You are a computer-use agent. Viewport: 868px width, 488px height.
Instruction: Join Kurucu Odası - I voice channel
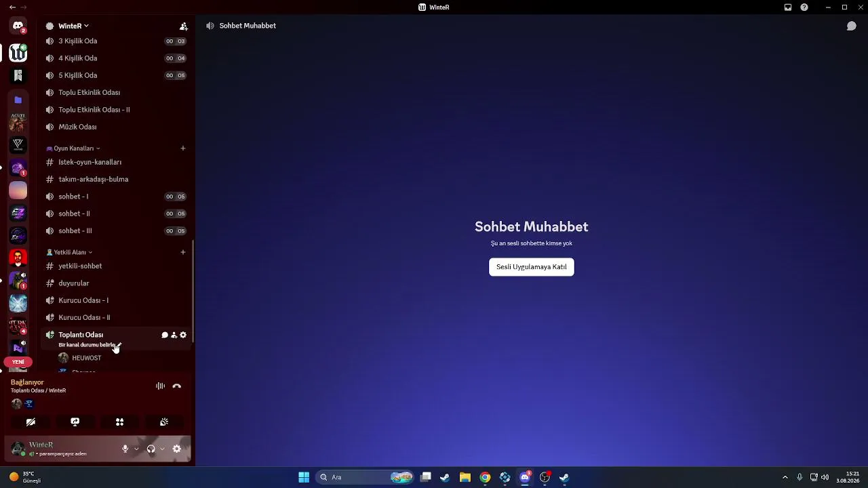[116, 300]
